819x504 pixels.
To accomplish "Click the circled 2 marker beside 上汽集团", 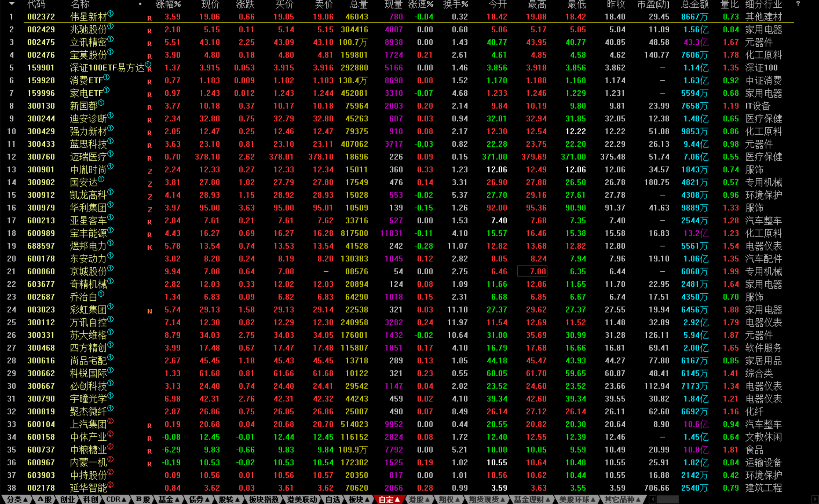I will tap(110, 421).
